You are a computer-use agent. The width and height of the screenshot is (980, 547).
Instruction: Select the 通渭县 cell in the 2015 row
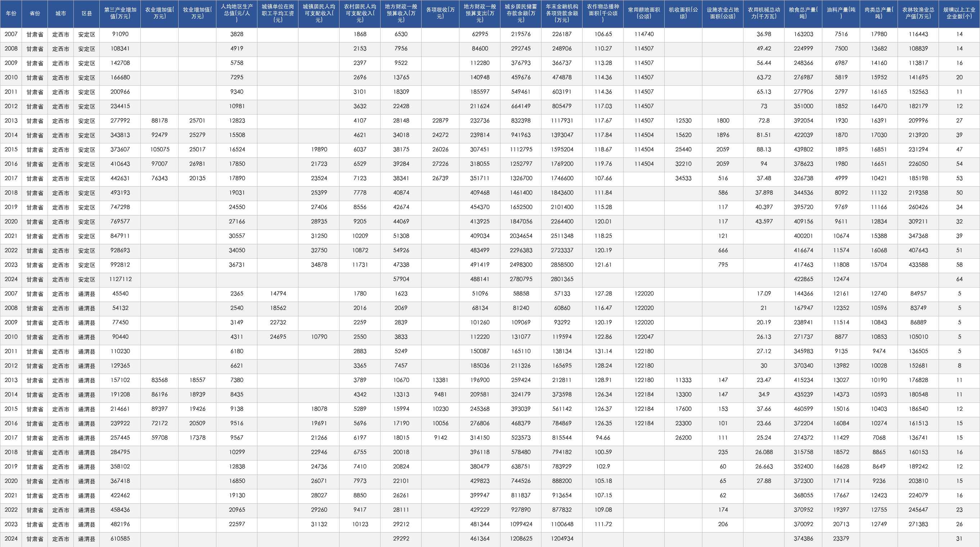click(x=87, y=409)
